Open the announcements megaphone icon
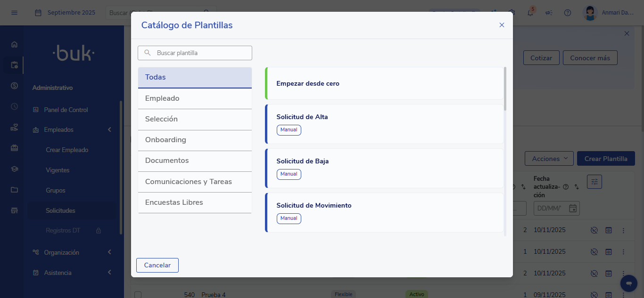 (549, 13)
